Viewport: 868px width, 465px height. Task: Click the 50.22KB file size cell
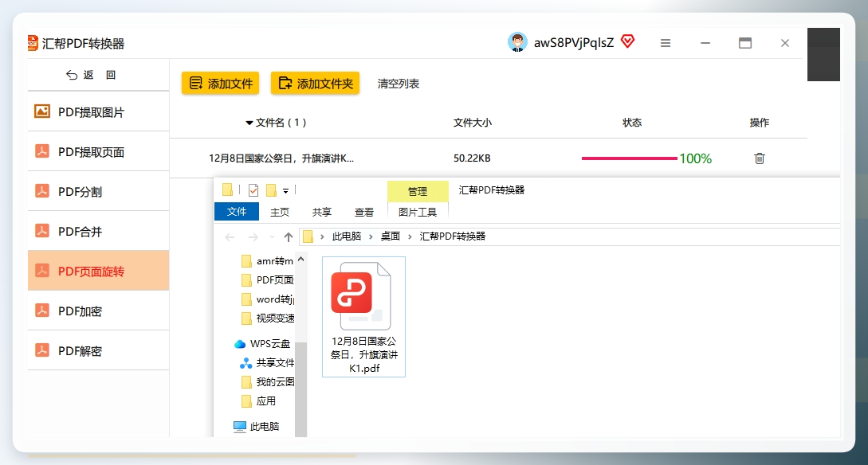[472, 158]
